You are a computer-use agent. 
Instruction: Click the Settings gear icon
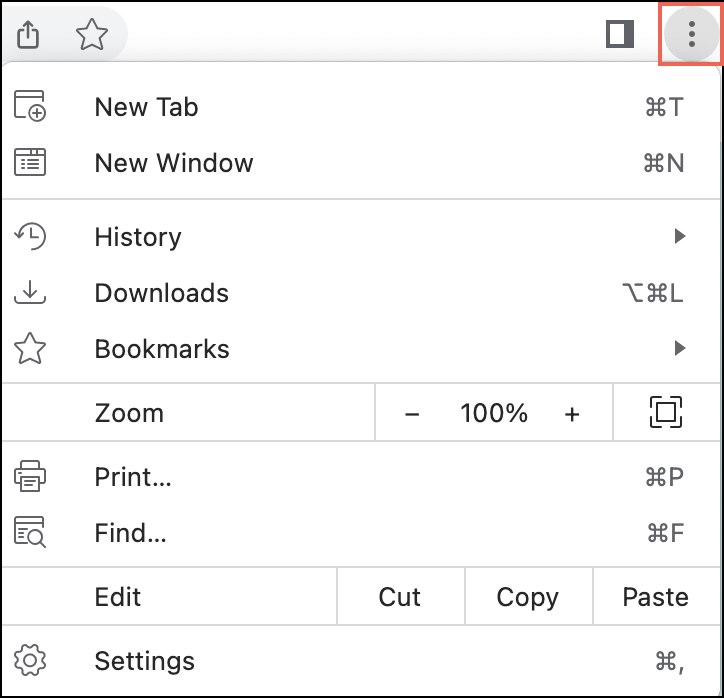(30, 661)
